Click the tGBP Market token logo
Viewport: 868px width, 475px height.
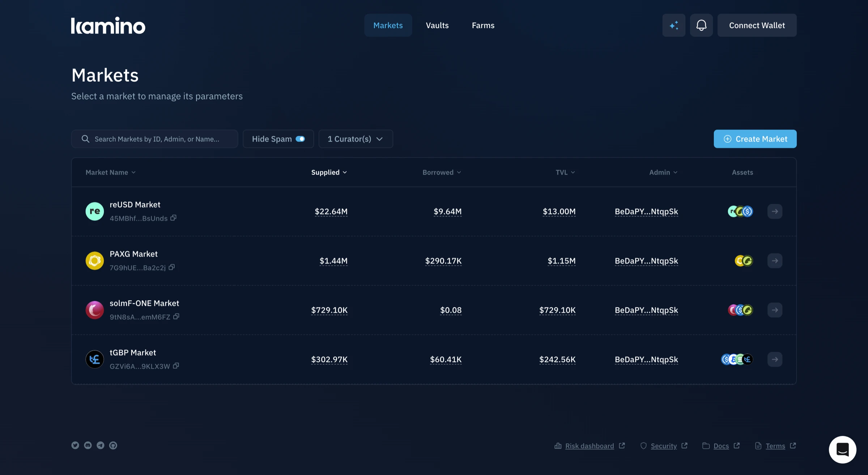[x=95, y=359]
